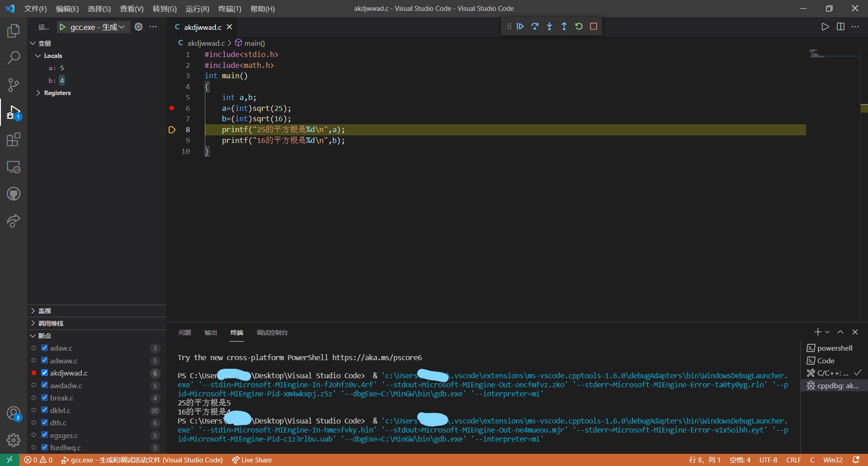The width and height of the screenshot is (868, 466).
Task: Collapse the Locals tree node
Action: point(38,56)
